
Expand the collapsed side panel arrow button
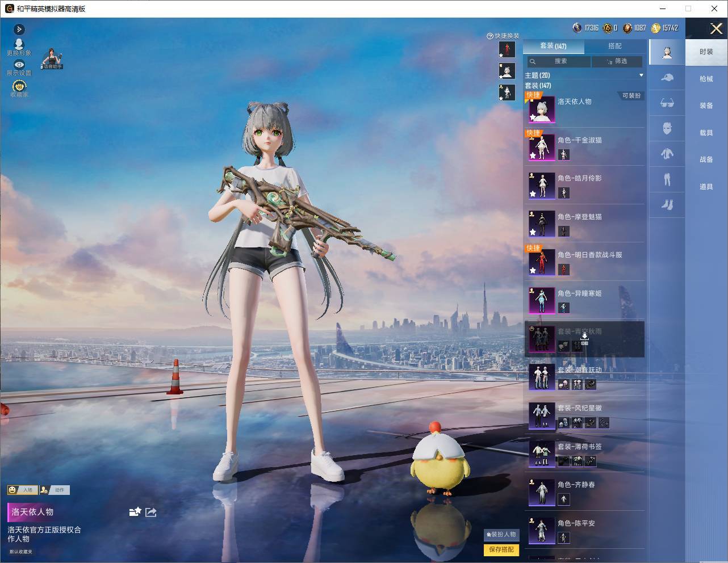(x=19, y=29)
